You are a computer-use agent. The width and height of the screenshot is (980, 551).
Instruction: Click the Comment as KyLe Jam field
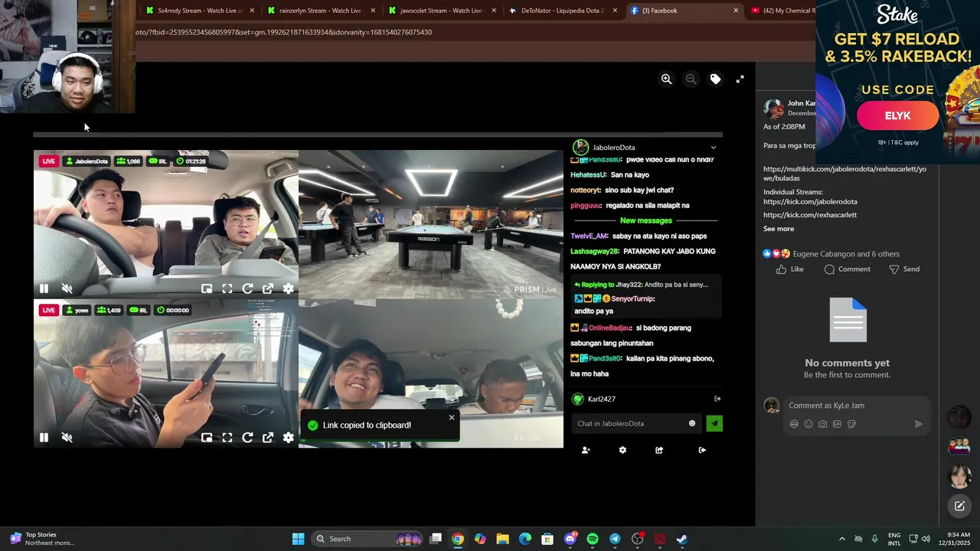(x=856, y=406)
